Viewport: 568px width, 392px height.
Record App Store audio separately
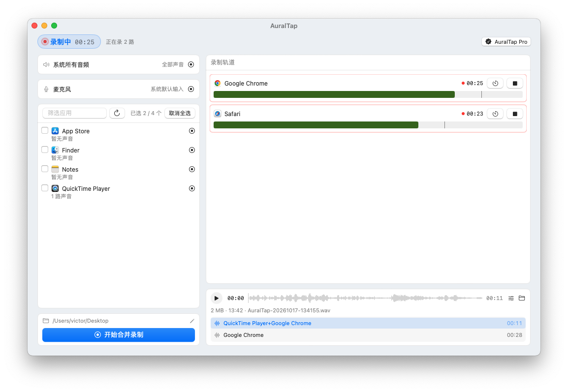[x=192, y=131]
